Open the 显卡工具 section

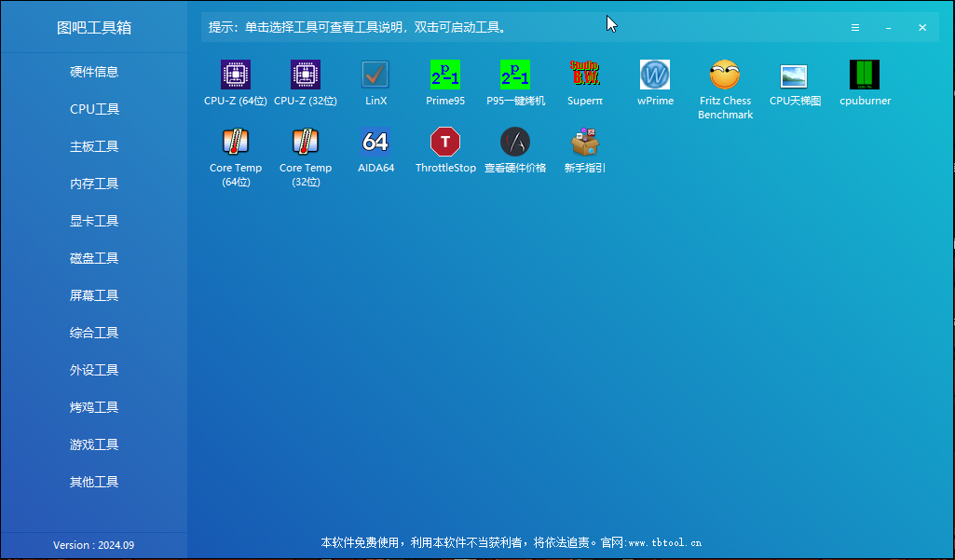click(x=93, y=221)
